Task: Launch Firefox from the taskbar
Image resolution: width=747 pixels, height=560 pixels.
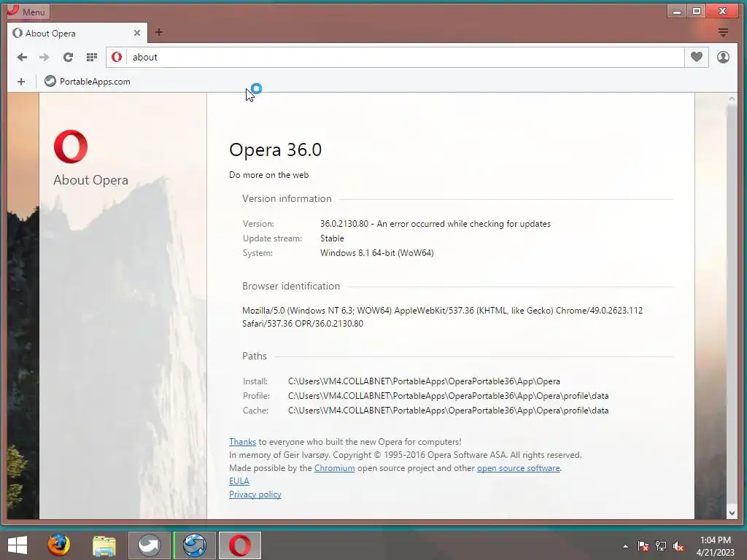Action: (x=58, y=545)
